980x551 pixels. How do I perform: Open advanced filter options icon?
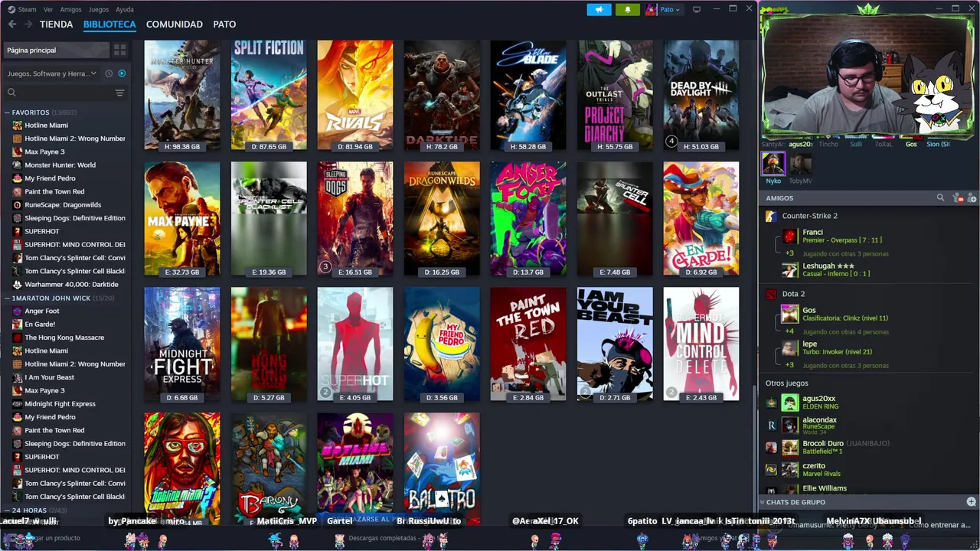(x=119, y=93)
